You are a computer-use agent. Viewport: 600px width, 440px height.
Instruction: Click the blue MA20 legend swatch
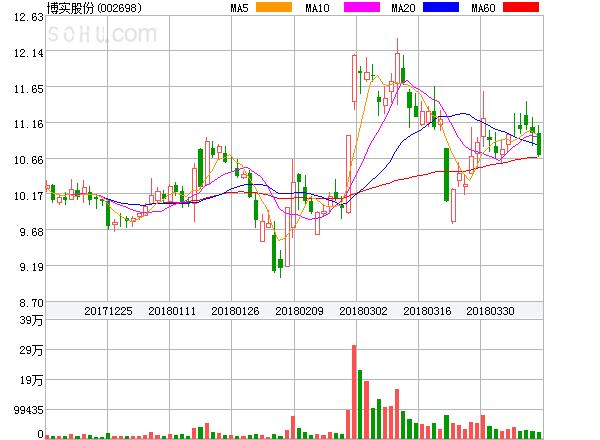(441, 7)
